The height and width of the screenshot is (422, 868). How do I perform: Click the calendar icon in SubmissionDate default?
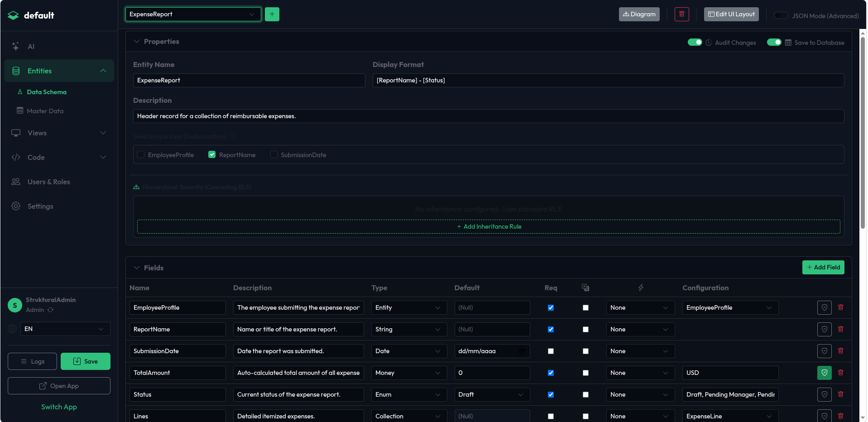522,351
